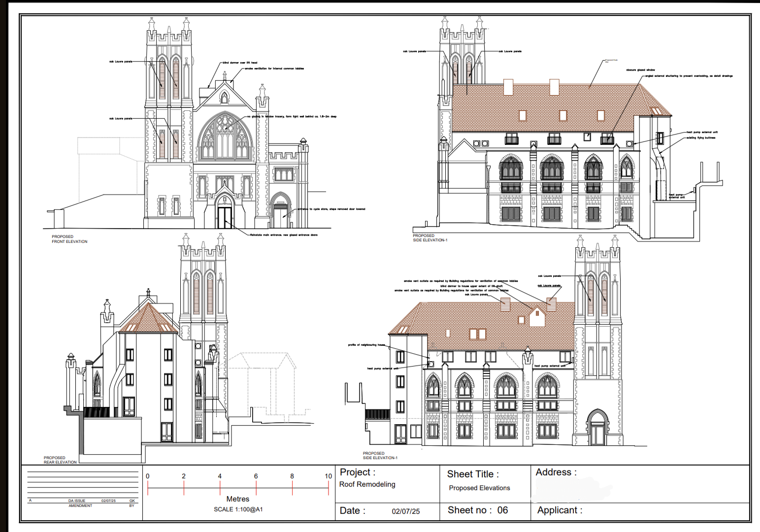Select the Proposed Rear Elevation caption

60,460
